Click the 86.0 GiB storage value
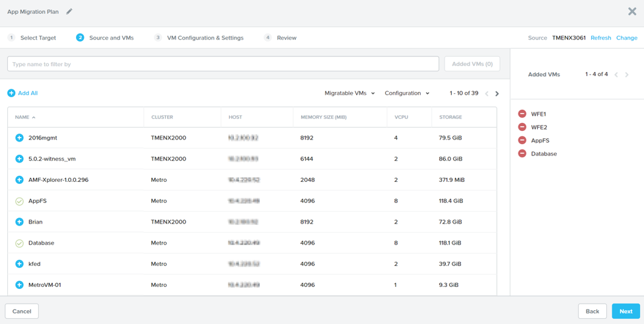The image size is (644, 324). pyautogui.click(x=450, y=159)
